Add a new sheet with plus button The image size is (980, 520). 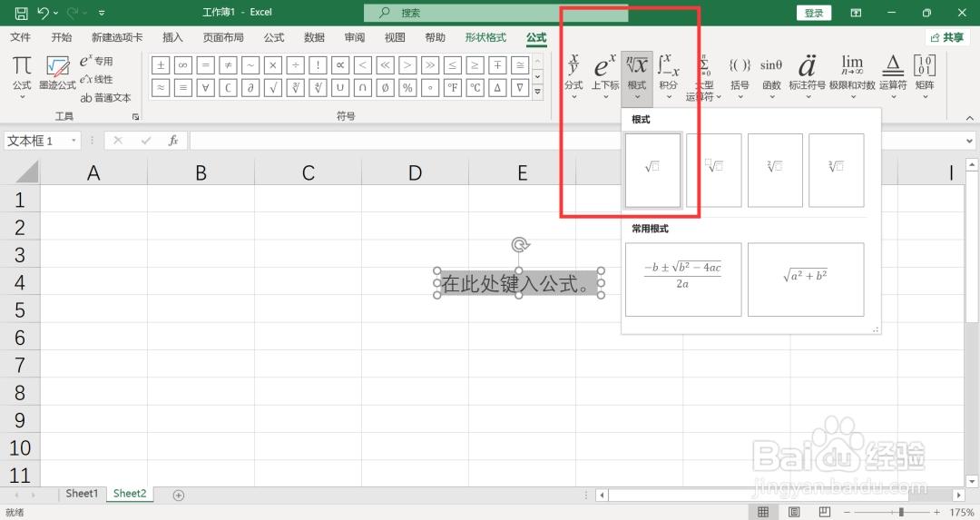[x=178, y=495]
